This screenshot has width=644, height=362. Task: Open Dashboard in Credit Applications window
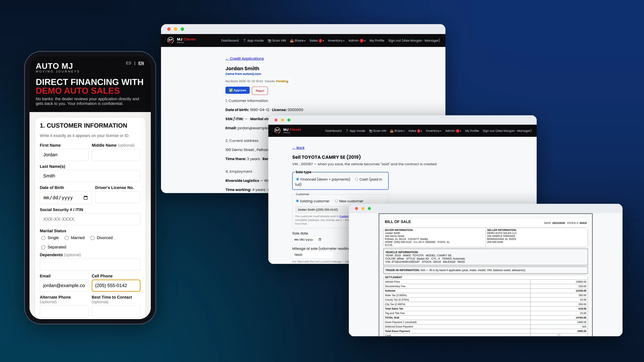[x=230, y=40]
